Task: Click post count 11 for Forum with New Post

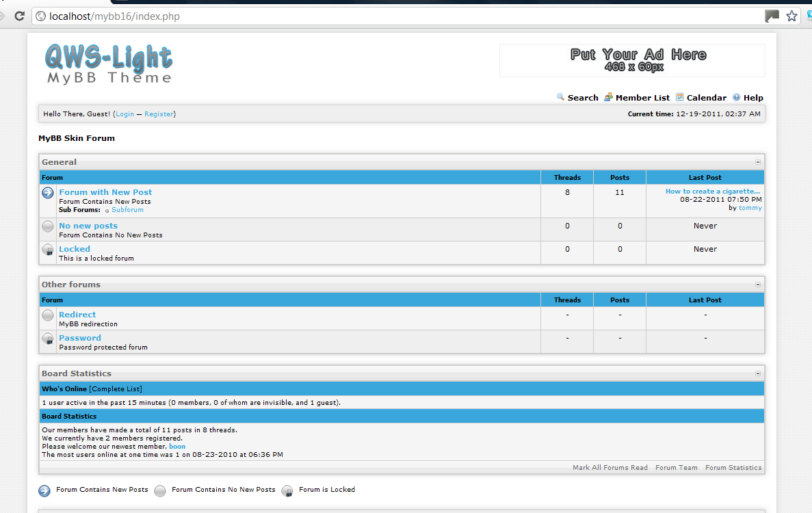Action: [619, 193]
